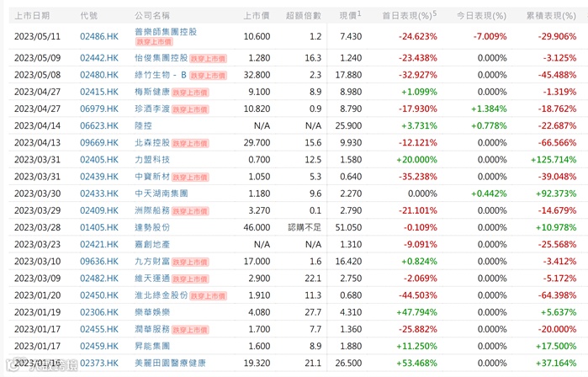This screenshot has width=588, height=377.
Task: Click company name 珍酒李渡
Action: (x=152, y=109)
